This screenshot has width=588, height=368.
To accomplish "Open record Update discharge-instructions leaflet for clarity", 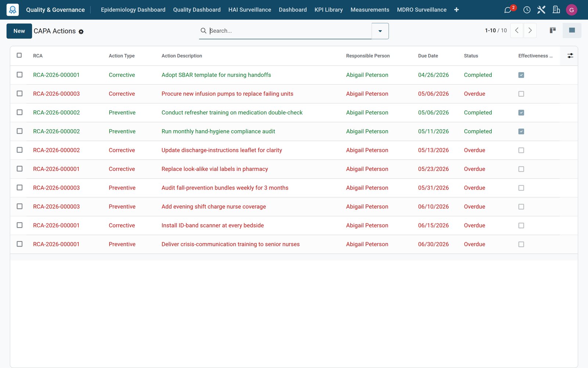I will pyautogui.click(x=222, y=150).
